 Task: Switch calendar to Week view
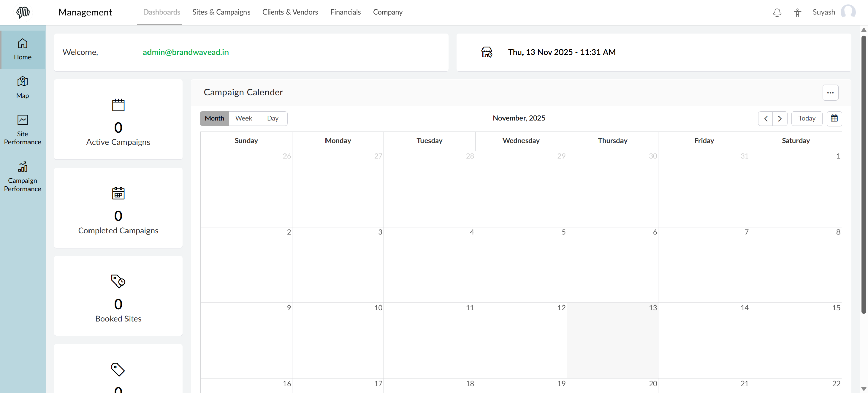(x=243, y=118)
